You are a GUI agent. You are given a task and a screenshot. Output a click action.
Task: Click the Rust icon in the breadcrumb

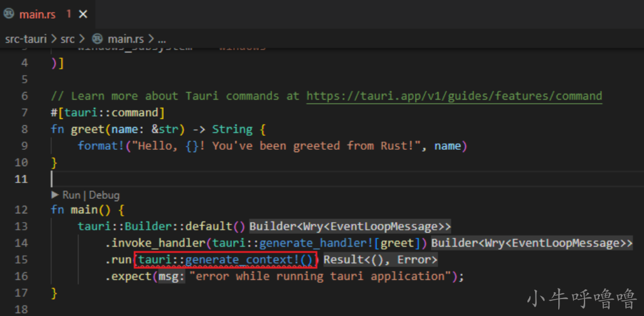click(97, 39)
